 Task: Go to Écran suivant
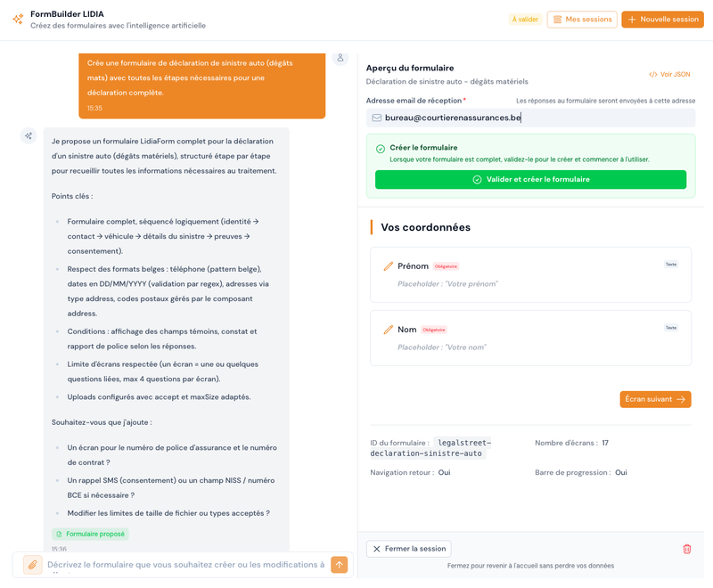pyautogui.click(x=655, y=399)
